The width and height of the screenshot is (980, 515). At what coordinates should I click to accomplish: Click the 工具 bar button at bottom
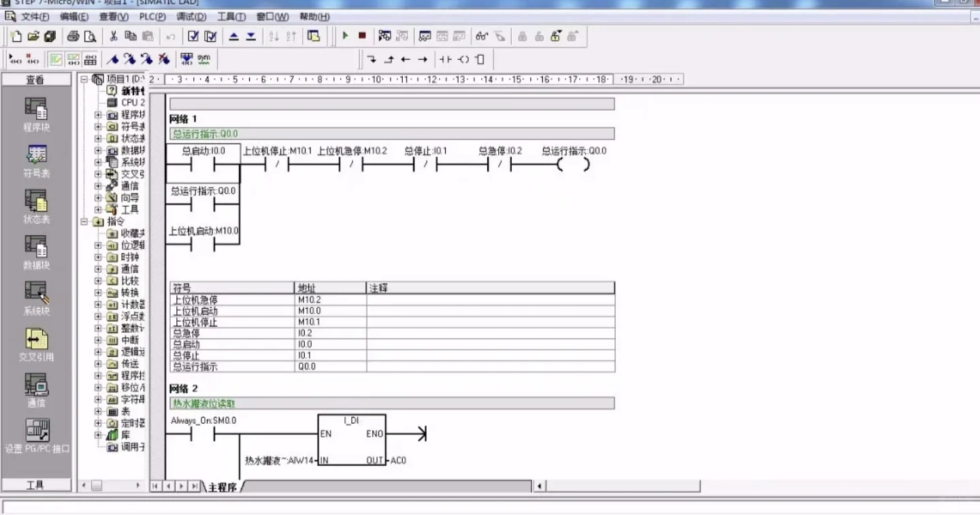(35, 484)
